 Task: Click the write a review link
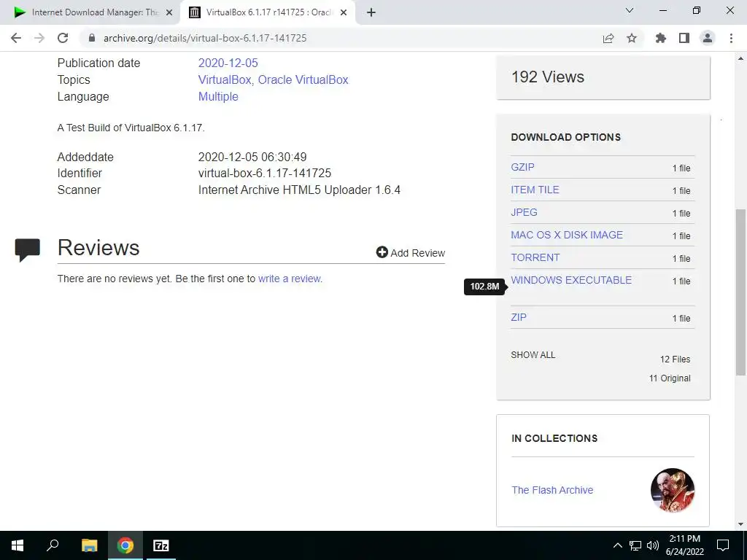289,279
